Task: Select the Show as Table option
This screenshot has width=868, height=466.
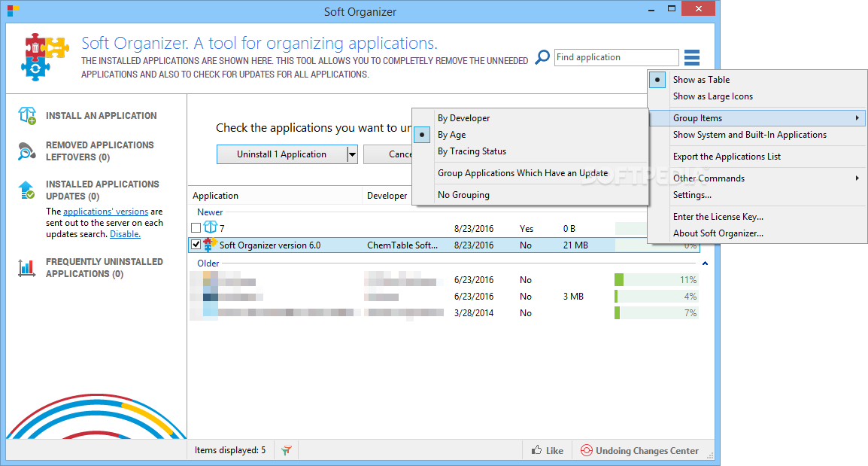Action: (x=701, y=80)
